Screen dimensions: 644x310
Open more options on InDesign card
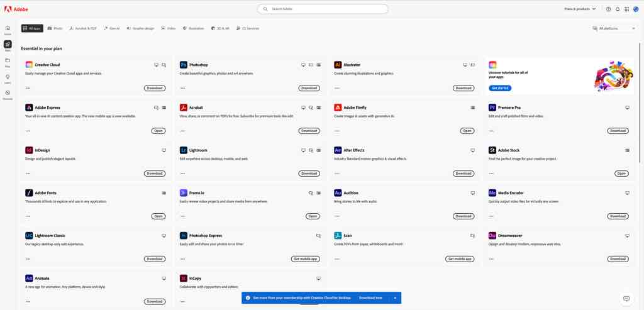[28, 174]
